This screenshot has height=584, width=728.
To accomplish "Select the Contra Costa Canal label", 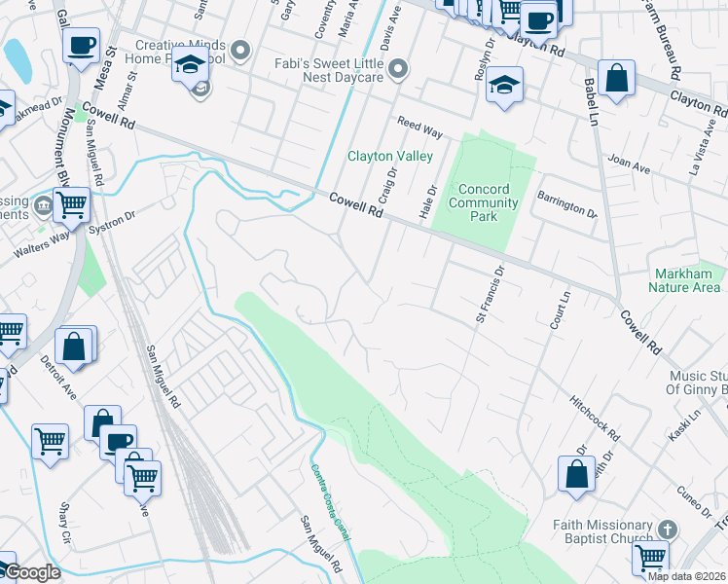I will [x=330, y=502].
